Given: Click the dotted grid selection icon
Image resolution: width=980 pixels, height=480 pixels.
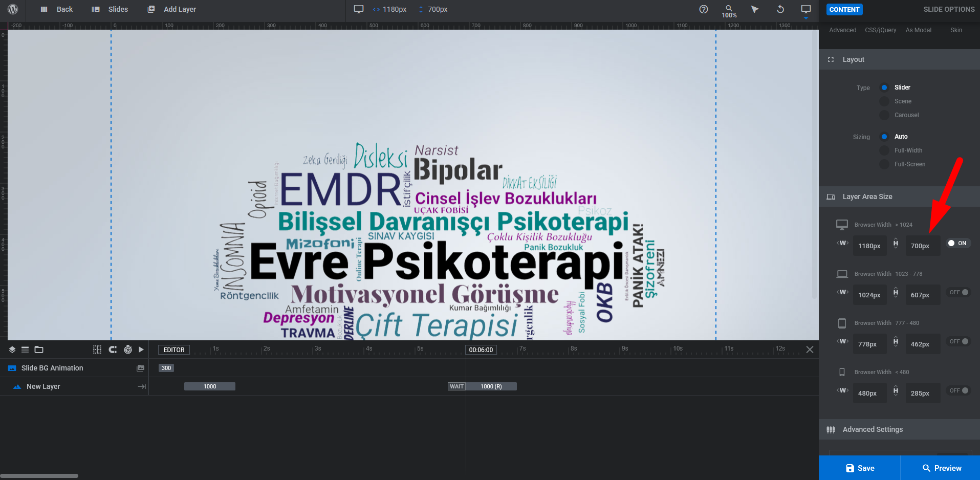Looking at the screenshot, I should (x=97, y=350).
